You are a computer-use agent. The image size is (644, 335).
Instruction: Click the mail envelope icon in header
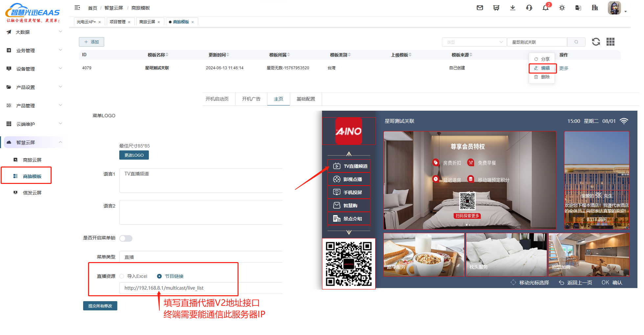point(480,8)
